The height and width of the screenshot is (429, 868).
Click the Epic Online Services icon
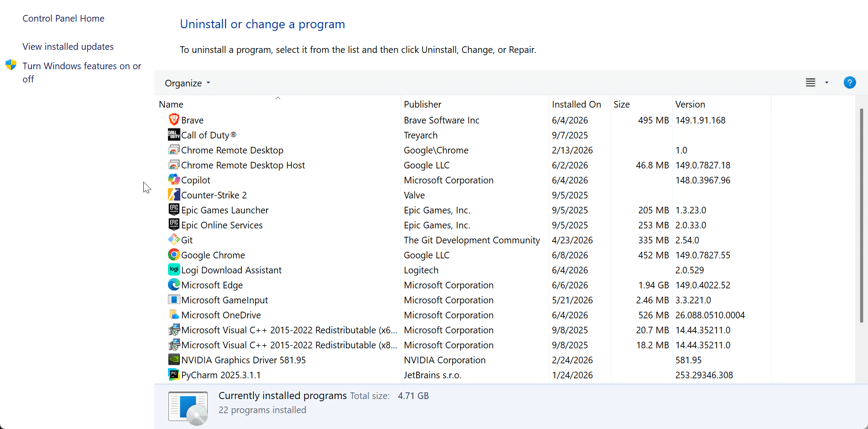[174, 224]
